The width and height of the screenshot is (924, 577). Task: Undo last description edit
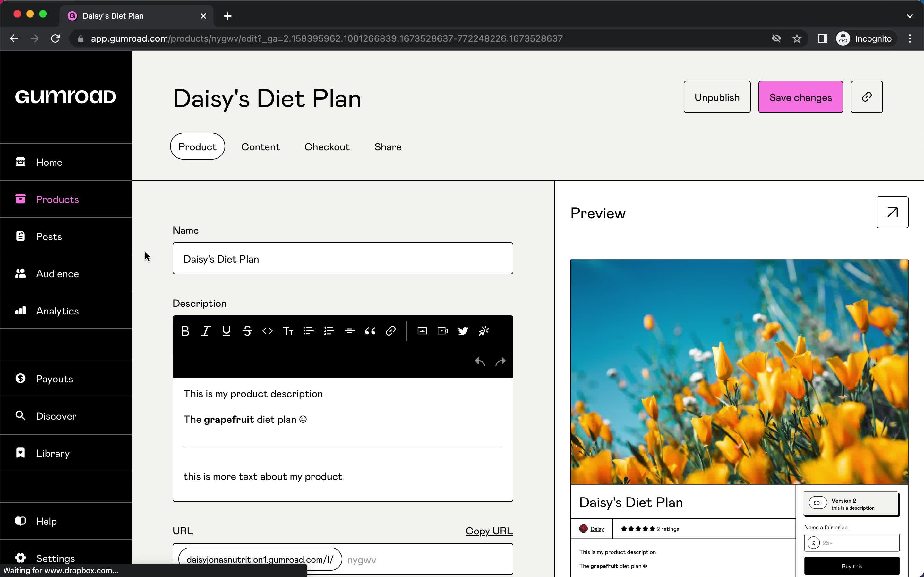480,361
